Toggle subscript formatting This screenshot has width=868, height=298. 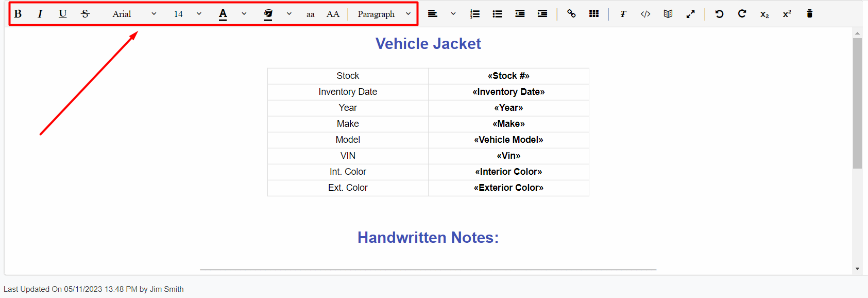(764, 14)
